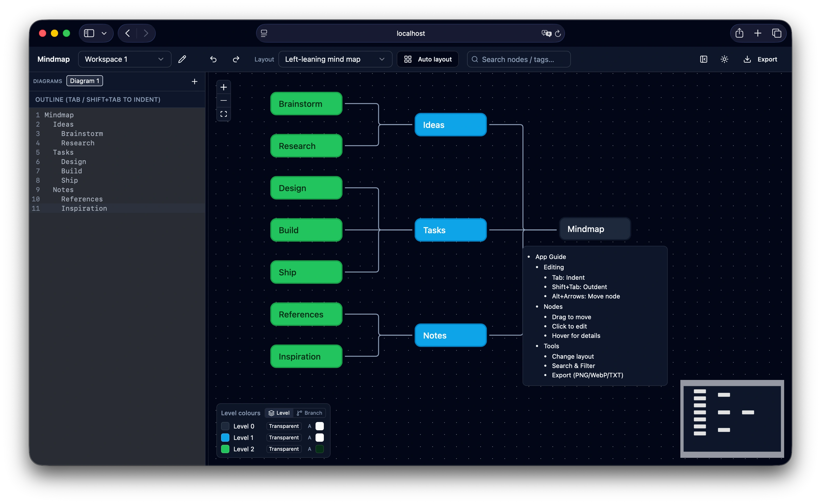Viewport: 821px width, 504px height.
Task: Click the translate page icon
Action: pos(546,33)
